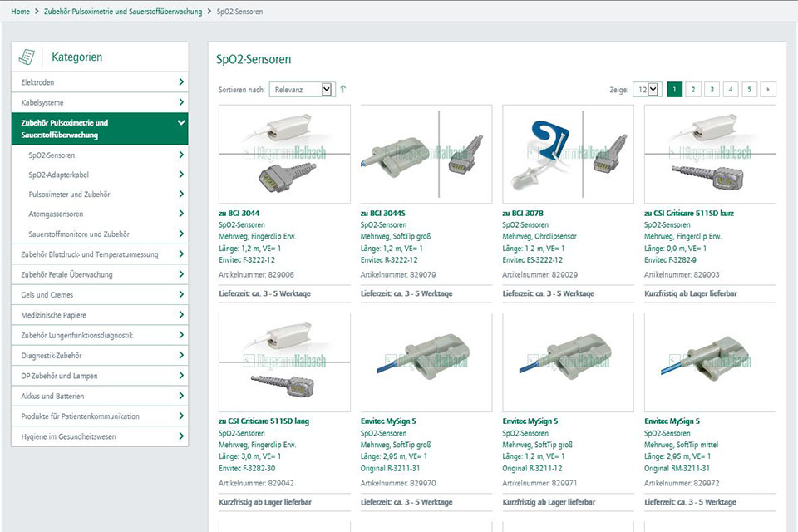798x532 pixels.
Task: Expand Pulsoximeter und Zubehör chevron
Action: (181, 194)
